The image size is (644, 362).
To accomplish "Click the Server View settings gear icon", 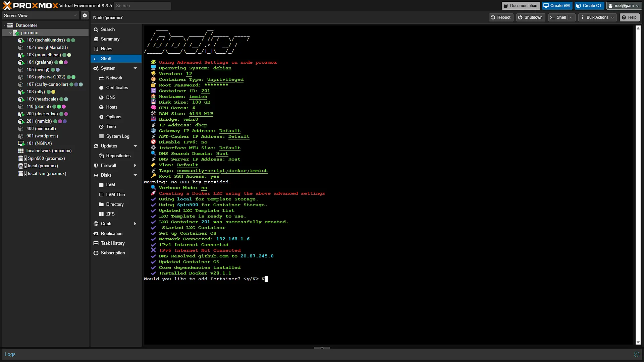I will point(85,15).
